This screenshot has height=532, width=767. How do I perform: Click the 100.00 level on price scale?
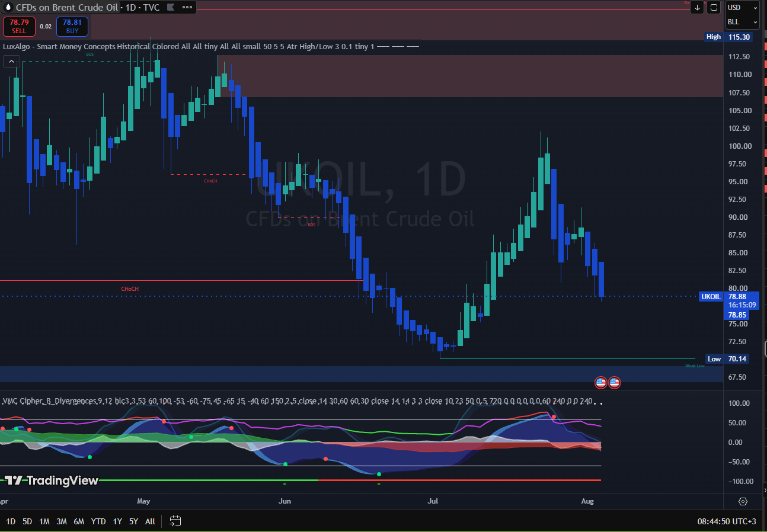741,146
